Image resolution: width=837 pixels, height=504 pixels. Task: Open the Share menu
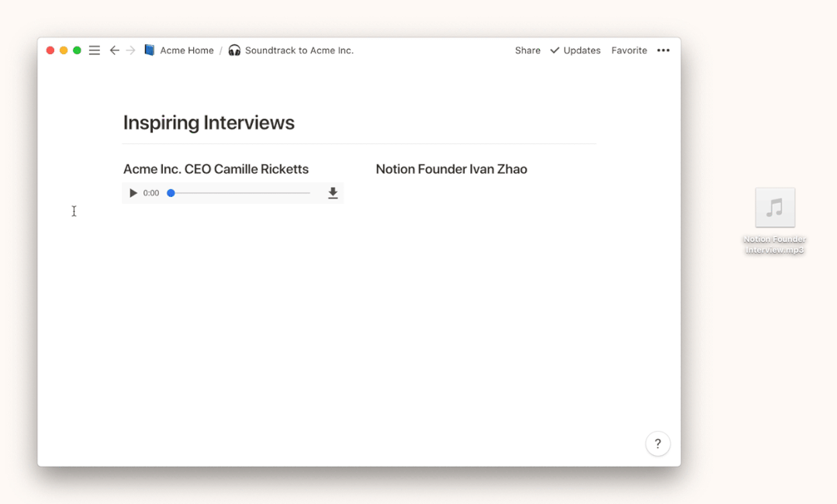point(527,50)
